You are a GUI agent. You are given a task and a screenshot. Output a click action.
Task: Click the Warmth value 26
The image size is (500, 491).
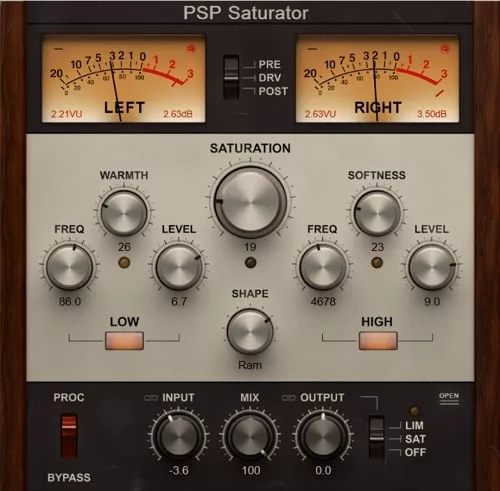[x=124, y=247]
